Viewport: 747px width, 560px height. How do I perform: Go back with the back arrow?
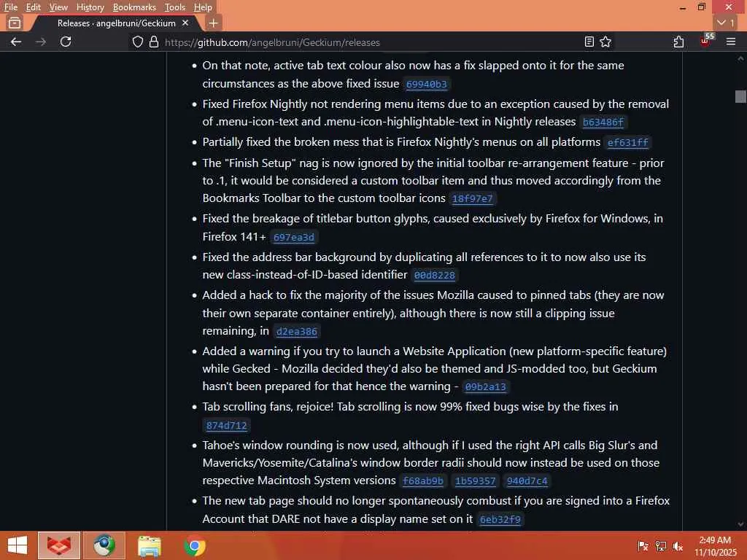click(16, 42)
